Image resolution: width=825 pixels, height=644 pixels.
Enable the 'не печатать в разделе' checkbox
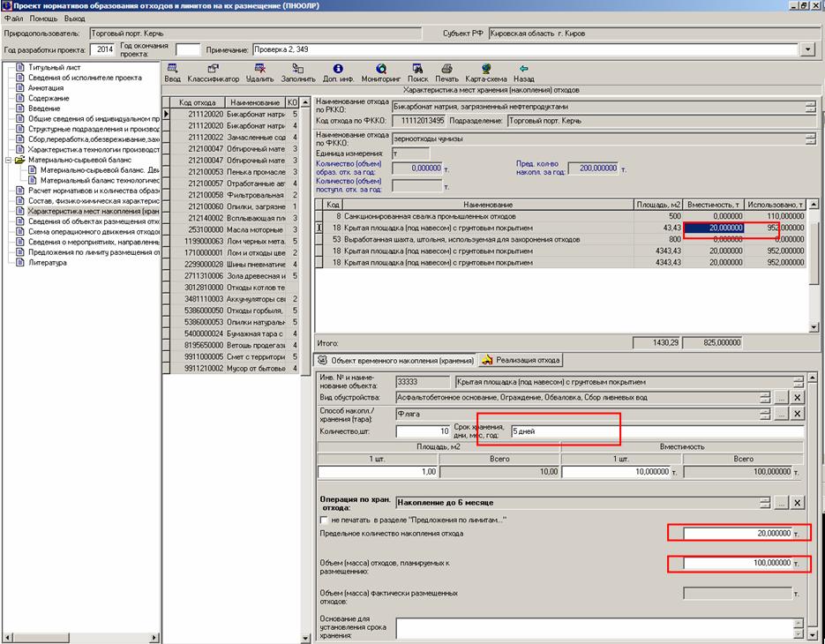324,520
